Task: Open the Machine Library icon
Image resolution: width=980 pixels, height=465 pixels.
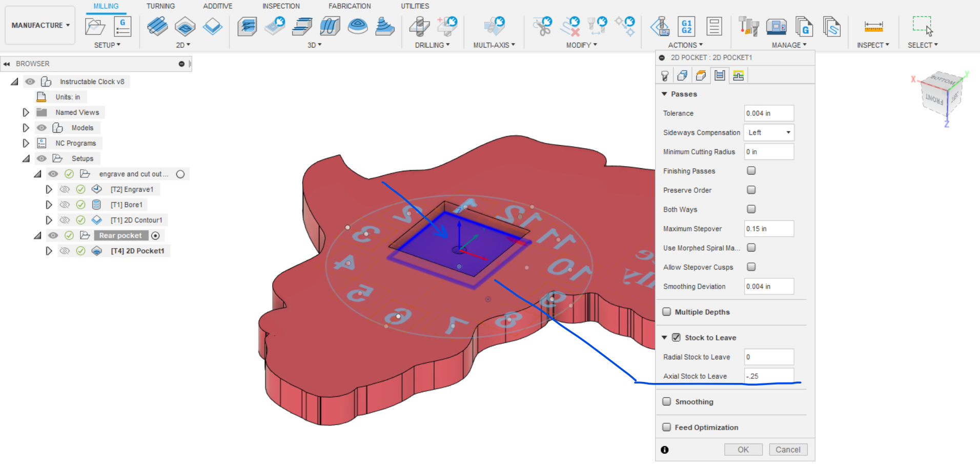Action: [777, 26]
